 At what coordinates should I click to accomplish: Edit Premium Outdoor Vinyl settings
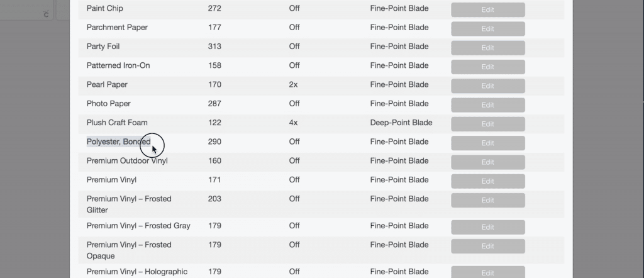pos(487,162)
